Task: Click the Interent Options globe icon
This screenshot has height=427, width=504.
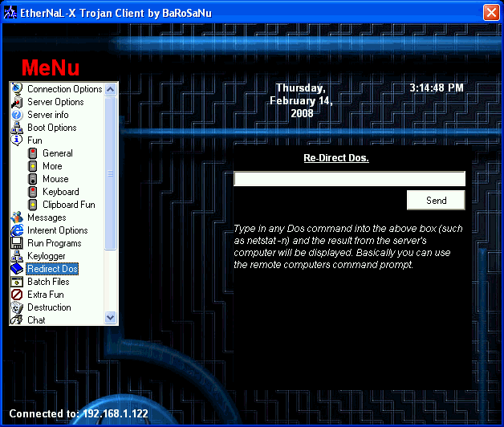Action: [17, 230]
